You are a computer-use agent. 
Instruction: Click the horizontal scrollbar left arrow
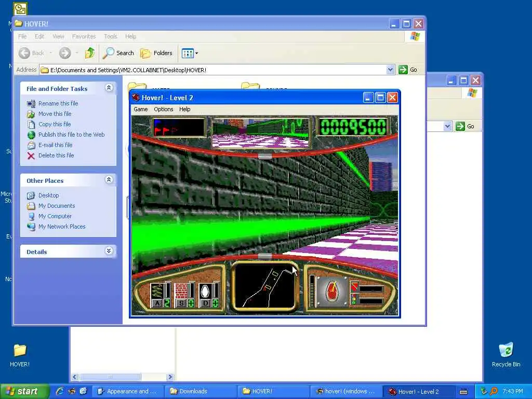point(75,377)
